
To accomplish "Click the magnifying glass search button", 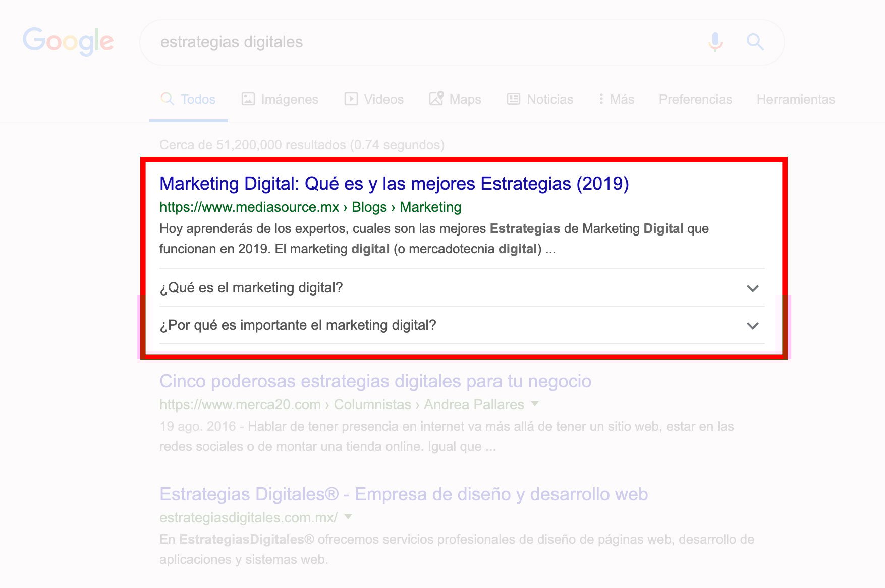I will (x=755, y=42).
